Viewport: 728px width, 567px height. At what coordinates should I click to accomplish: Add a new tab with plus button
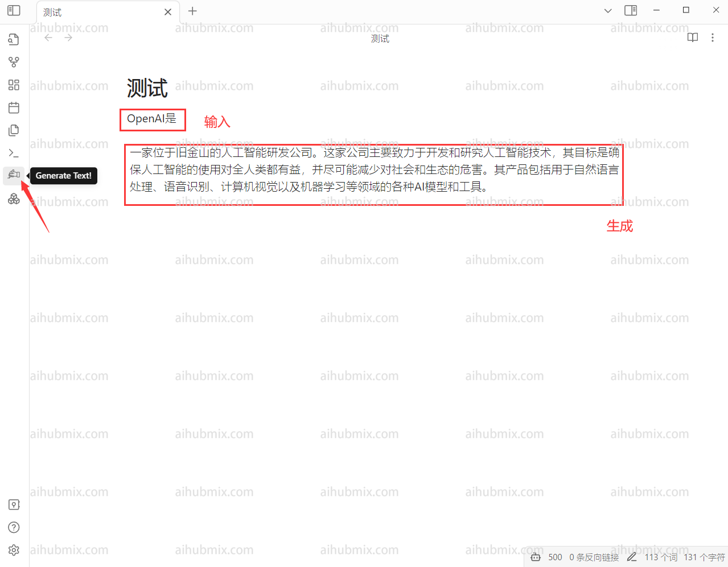tap(192, 11)
